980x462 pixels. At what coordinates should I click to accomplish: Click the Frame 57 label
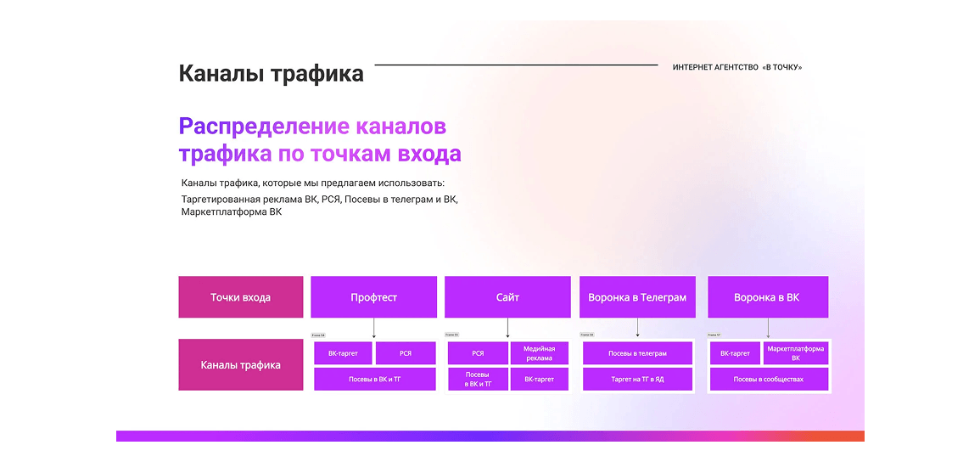click(x=715, y=335)
